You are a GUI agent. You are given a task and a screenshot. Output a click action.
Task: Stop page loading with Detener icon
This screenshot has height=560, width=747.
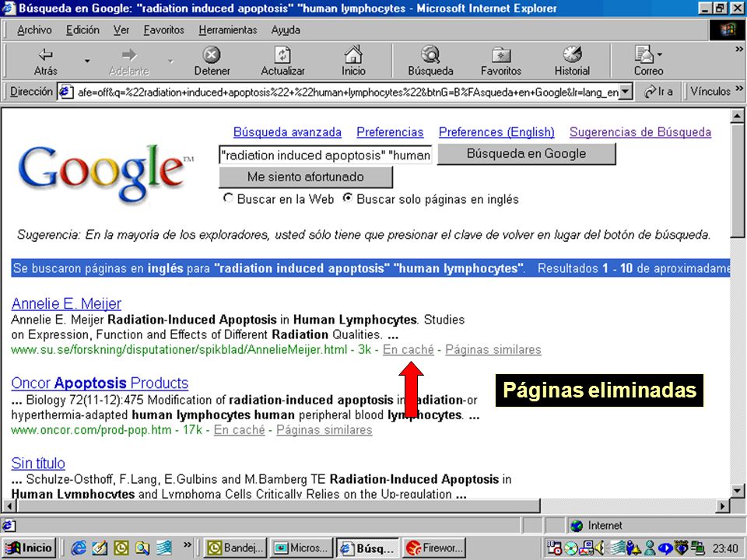click(212, 54)
